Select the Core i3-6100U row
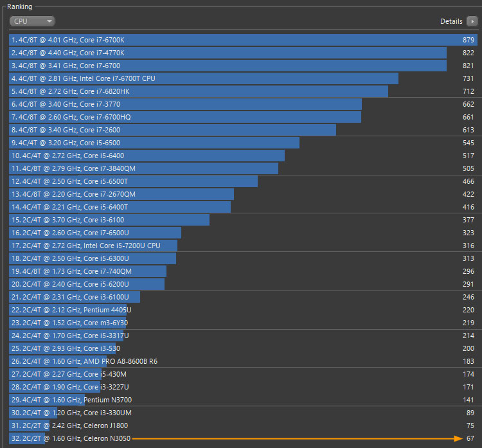Viewport: 482px width, 448px height. tap(243, 297)
